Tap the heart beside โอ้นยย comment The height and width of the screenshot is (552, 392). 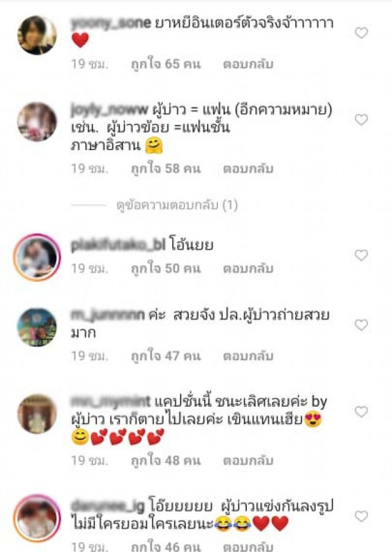[x=361, y=255]
